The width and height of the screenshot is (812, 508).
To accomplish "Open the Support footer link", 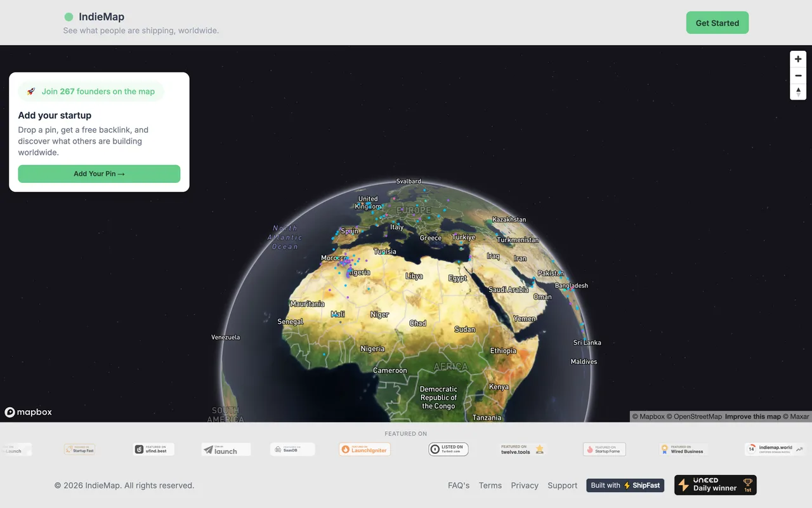I will [x=563, y=485].
